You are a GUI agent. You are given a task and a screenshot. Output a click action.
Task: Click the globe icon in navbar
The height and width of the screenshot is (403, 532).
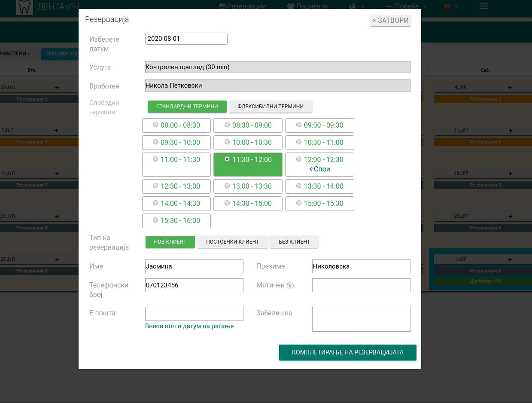tap(353, 6)
